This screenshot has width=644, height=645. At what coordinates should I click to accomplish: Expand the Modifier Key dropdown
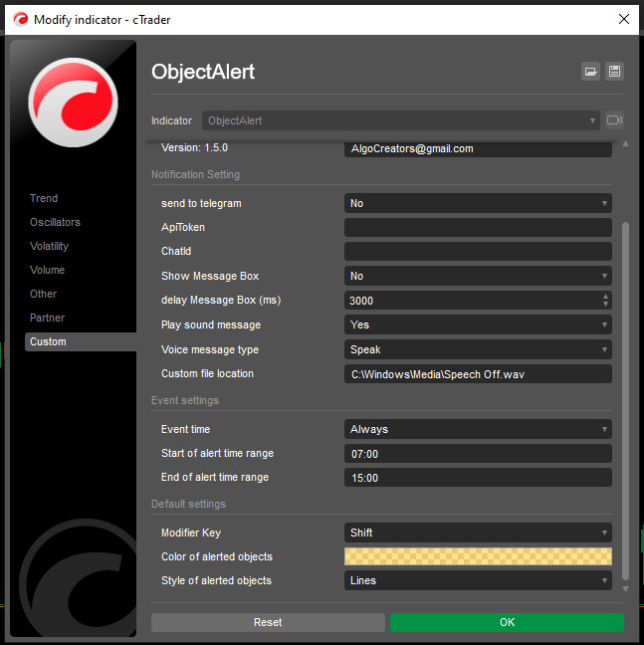click(x=478, y=533)
